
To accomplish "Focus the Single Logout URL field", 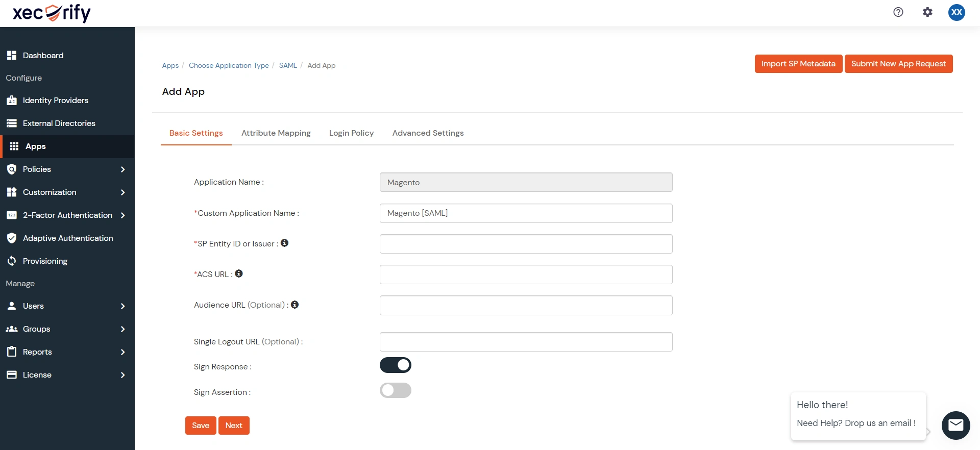I will coord(526,342).
